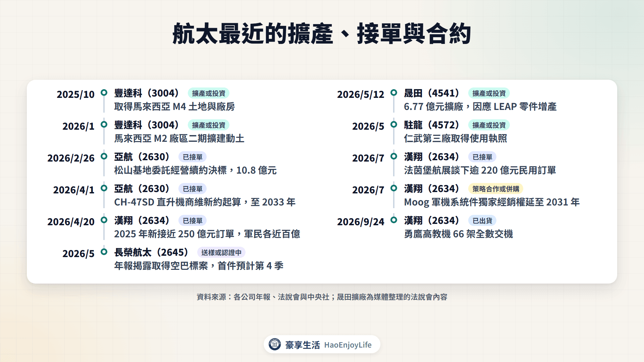Click the 2025/10 timeline marker dot
Screen dimensions: 644x362
point(104,93)
